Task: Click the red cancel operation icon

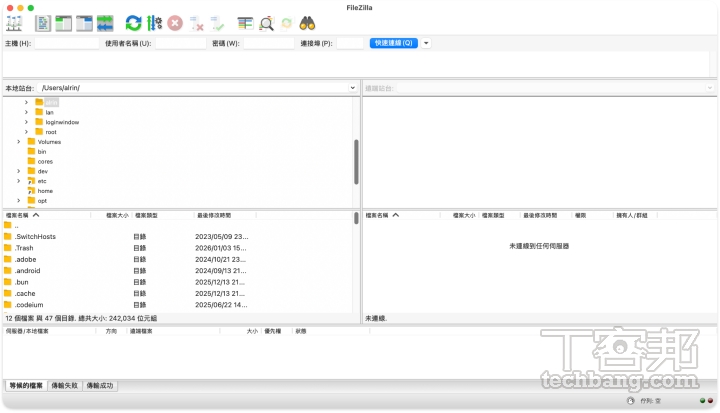Action: point(175,22)
